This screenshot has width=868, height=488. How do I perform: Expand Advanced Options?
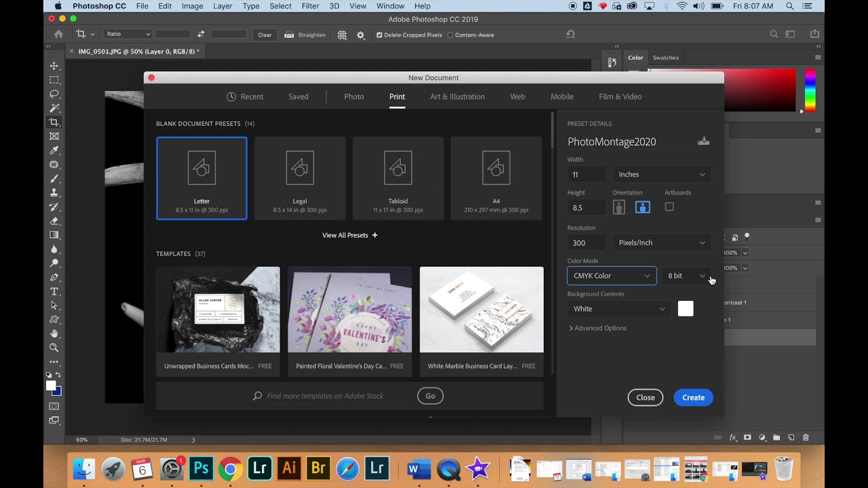click(597, 328)
